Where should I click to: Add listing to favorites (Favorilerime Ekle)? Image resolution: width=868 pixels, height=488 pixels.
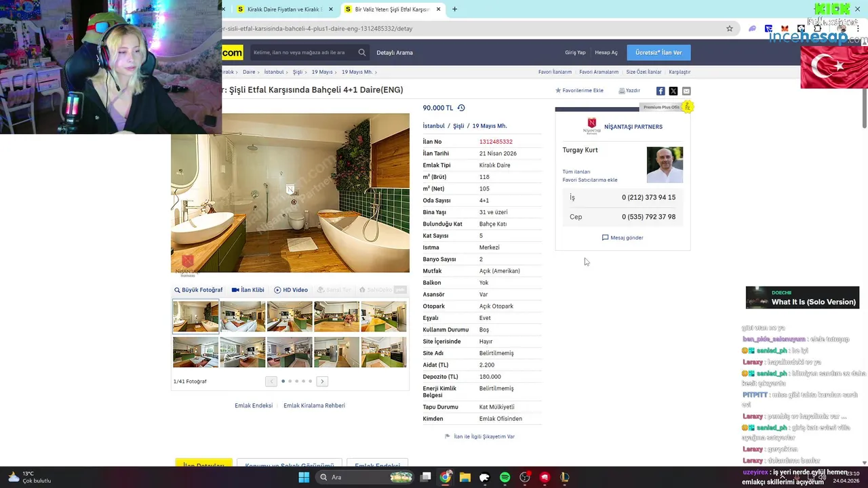[580, 91]
